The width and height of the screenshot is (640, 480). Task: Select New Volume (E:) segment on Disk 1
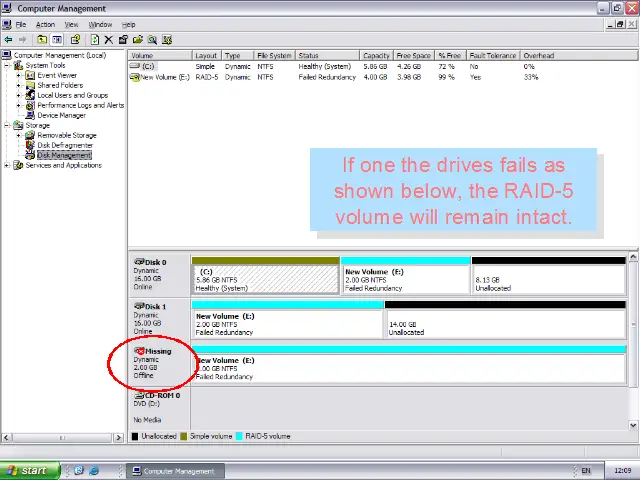coord(287,320)
